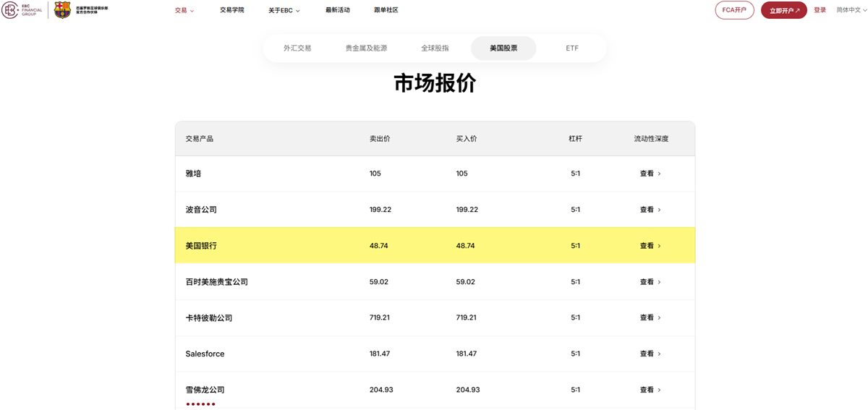Click the 卖出价 column header

(x=380, y=139)
